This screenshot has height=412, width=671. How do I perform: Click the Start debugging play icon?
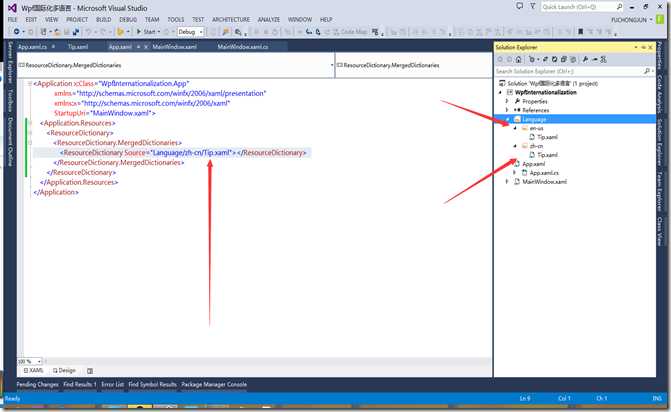[x=138, y=32]
